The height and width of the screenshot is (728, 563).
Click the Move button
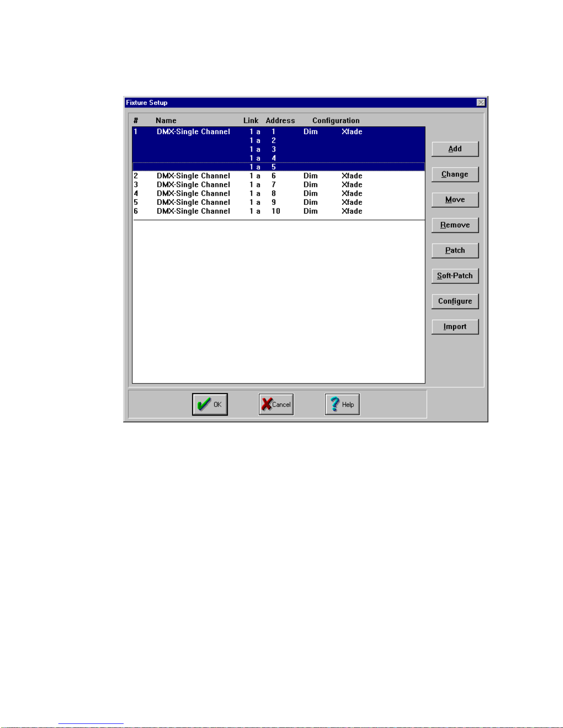(455, 200)
